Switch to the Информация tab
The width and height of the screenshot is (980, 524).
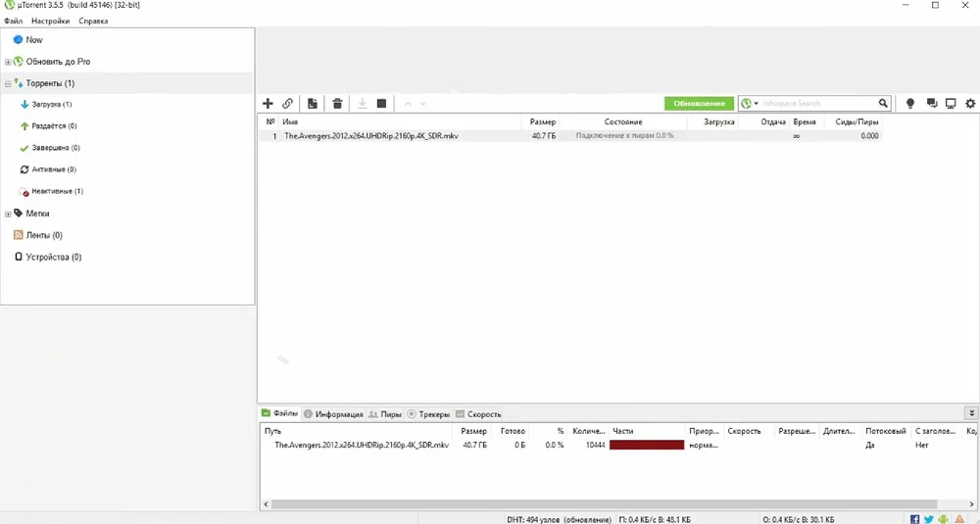pyautogui.click(x=333, y=414)
